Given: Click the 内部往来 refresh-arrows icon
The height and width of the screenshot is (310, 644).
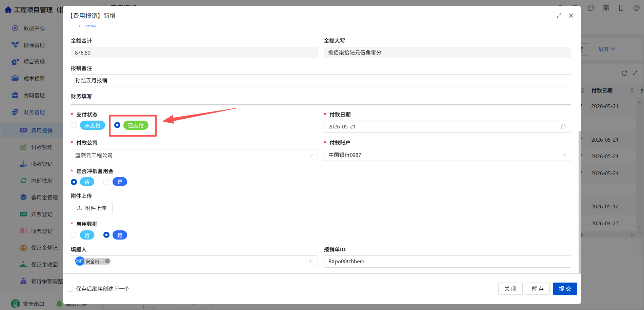Looking at the screenshot, I should click(23, 181).
